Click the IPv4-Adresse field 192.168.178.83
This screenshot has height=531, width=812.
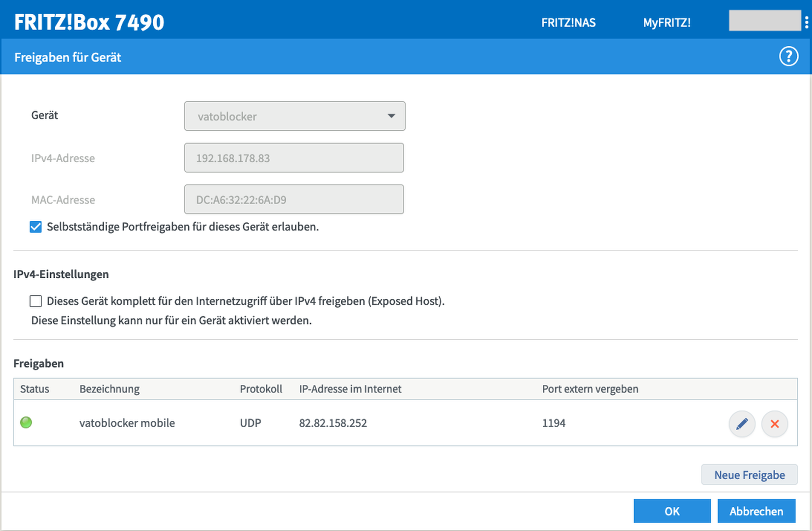(294, 158)
